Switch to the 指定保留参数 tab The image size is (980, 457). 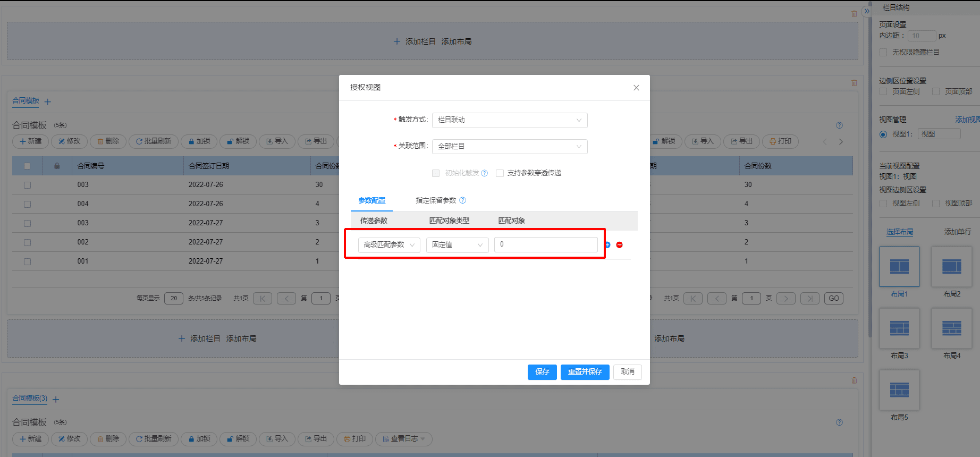coord(436,200)
